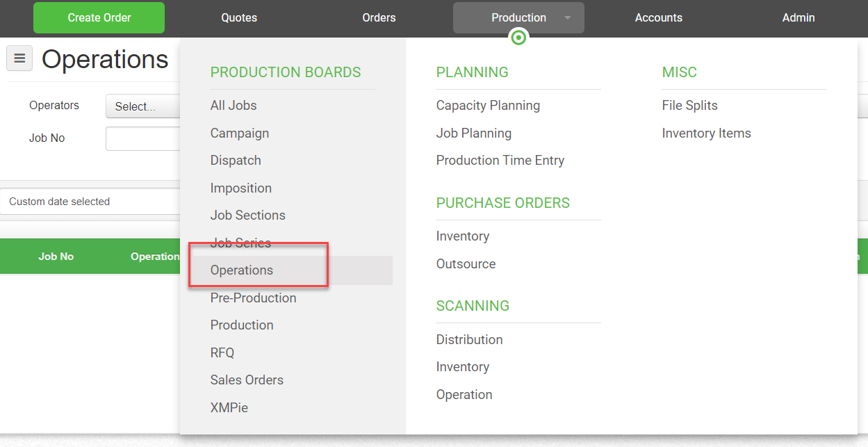
Task: Open the Imposition board
Action: (240, 188)
